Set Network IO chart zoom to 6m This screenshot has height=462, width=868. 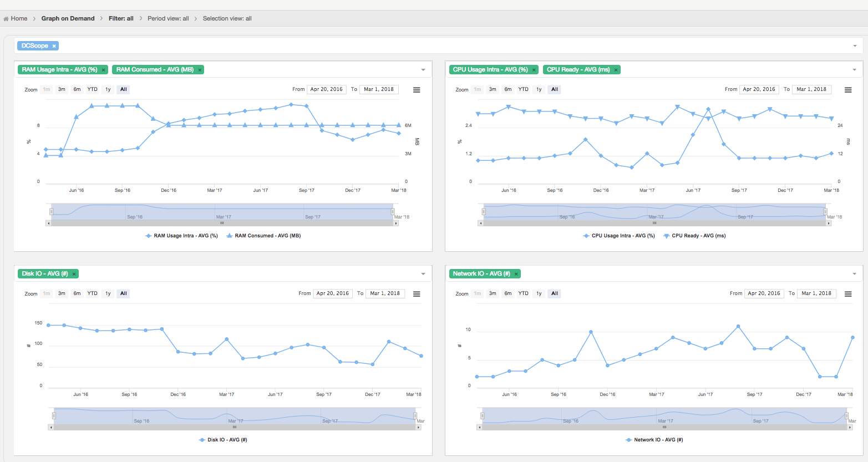[x=508, y=293]
